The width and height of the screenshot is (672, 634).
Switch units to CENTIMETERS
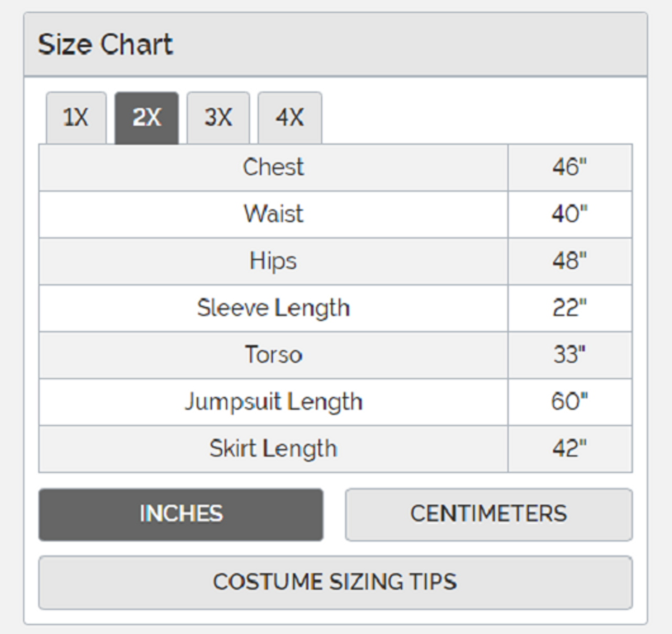(488, 514)
